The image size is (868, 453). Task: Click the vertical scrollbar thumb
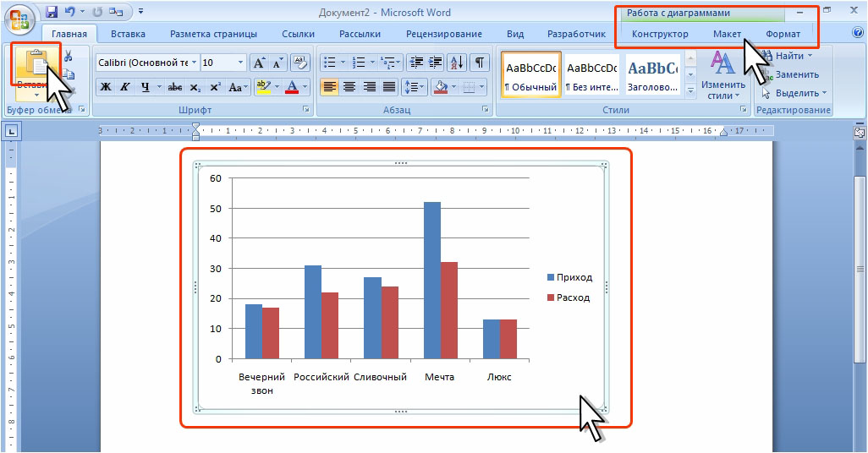860,270
